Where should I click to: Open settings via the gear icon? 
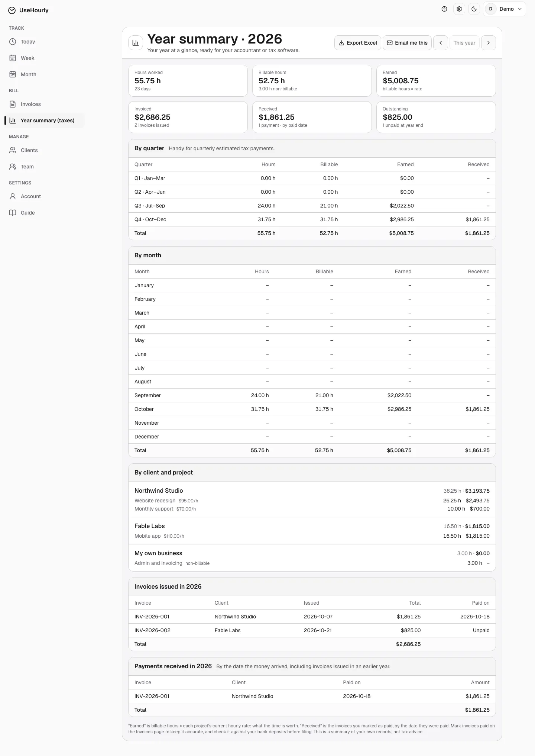459,9
